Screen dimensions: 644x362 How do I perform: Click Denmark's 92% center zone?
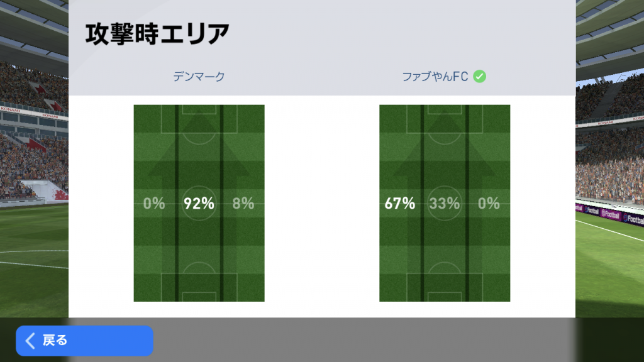[x=199, y=203]
